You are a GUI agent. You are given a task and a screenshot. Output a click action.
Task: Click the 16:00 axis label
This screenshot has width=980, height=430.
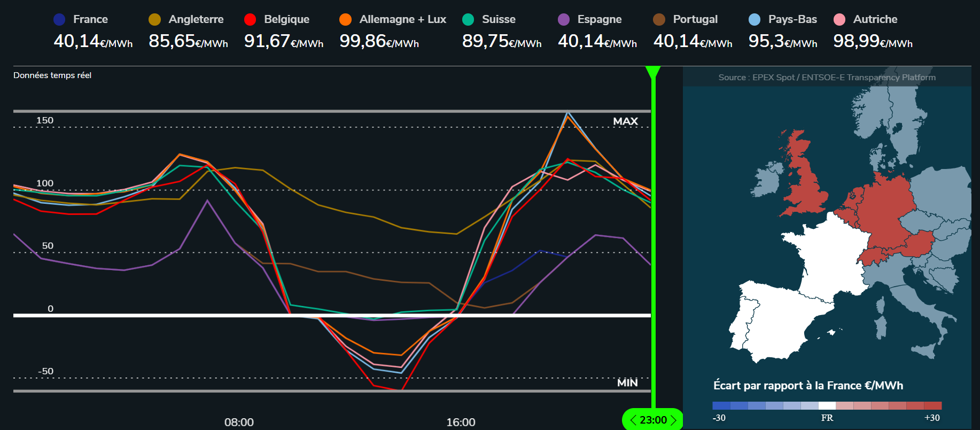click(x=461, y=422)
